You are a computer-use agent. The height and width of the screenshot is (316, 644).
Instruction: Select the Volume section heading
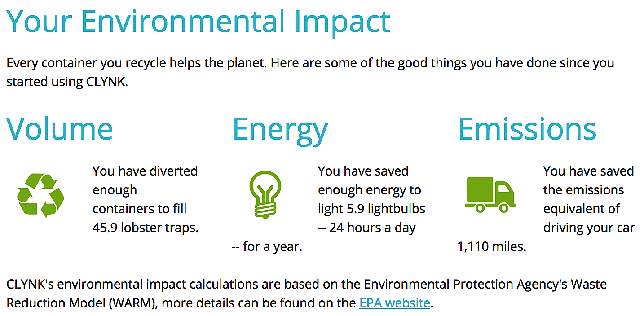click(60, 128)
